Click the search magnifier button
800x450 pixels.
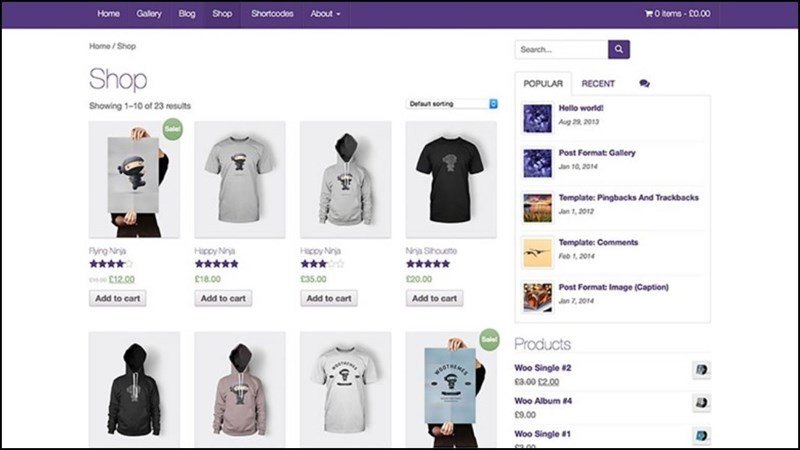coord(619,49)
